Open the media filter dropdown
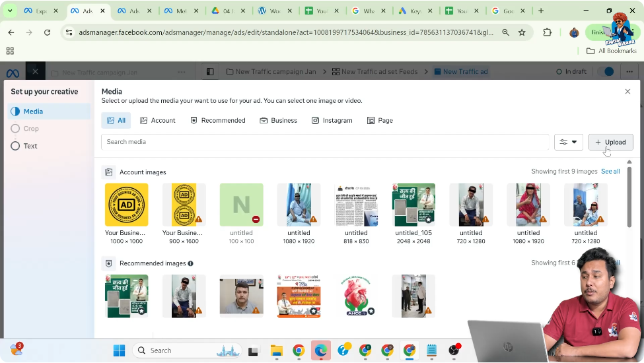This screenshot has width=644, height=363. [569, 142]
